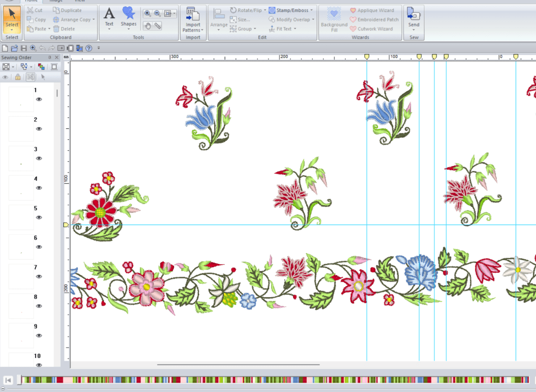Click the lock icon in Sewing Order

[18, 77]
